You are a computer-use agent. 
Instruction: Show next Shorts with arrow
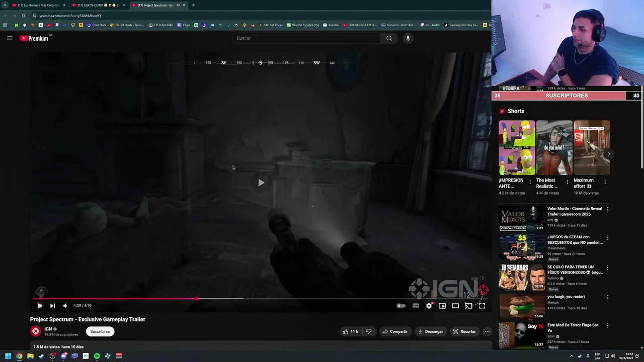pyautogui.click(x=609, y=154)
